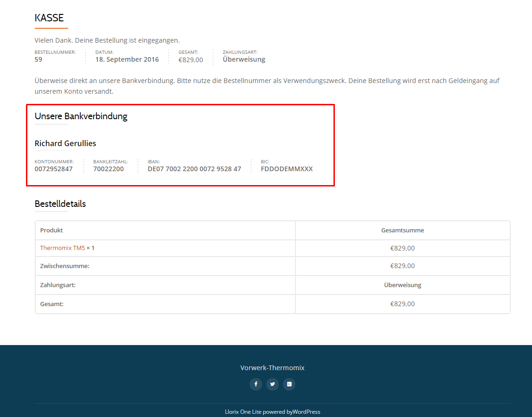Open the Google Plus icon in the footer
The height and width of the screenshot is (417, 532).
pyautogui.click(x=289, y=384)
